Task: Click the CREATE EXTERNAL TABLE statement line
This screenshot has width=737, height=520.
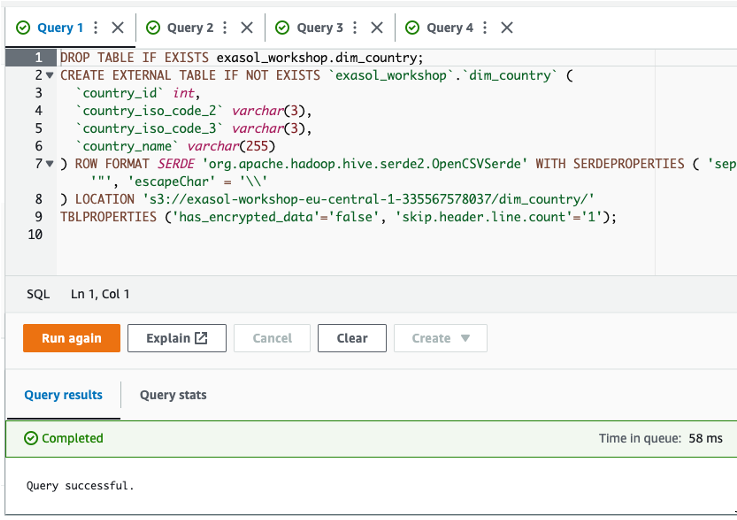Action: pyautogui.click(x=316, y=75)
